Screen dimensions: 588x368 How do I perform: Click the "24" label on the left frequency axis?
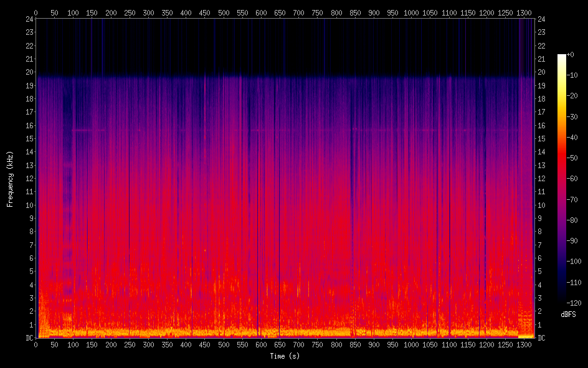(29, 19)
